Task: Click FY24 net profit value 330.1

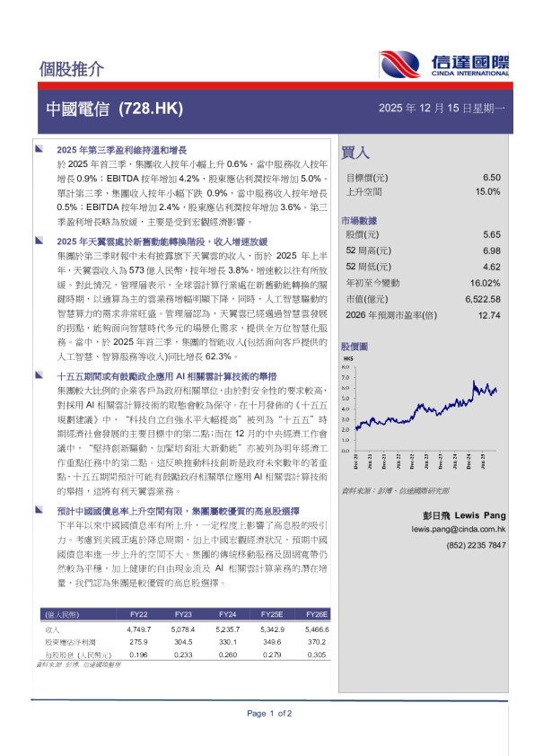Action: pos(227,642)
